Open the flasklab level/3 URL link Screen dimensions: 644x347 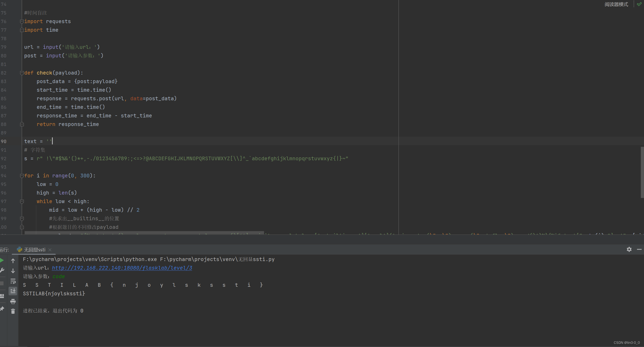click(x=122, y=268)
